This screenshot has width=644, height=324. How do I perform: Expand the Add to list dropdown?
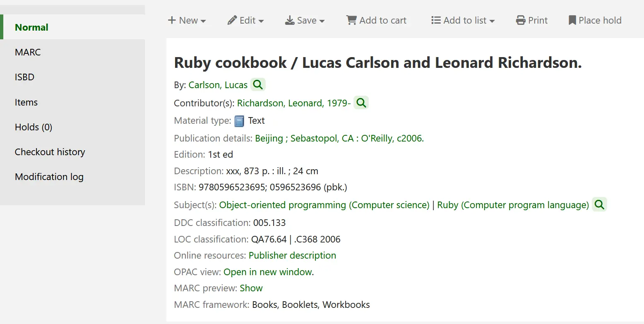pyautogui.click(x=463, y=20)
